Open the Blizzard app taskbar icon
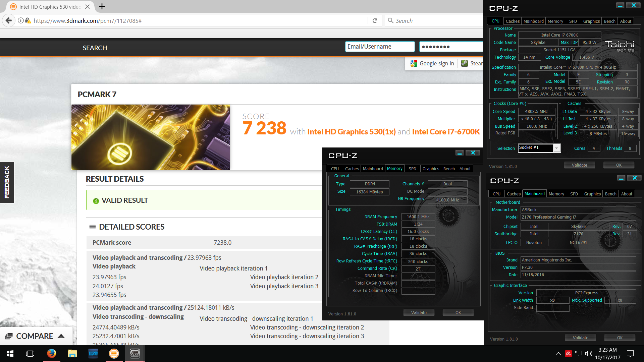The image size is (644, 362). tap(93, 354)
